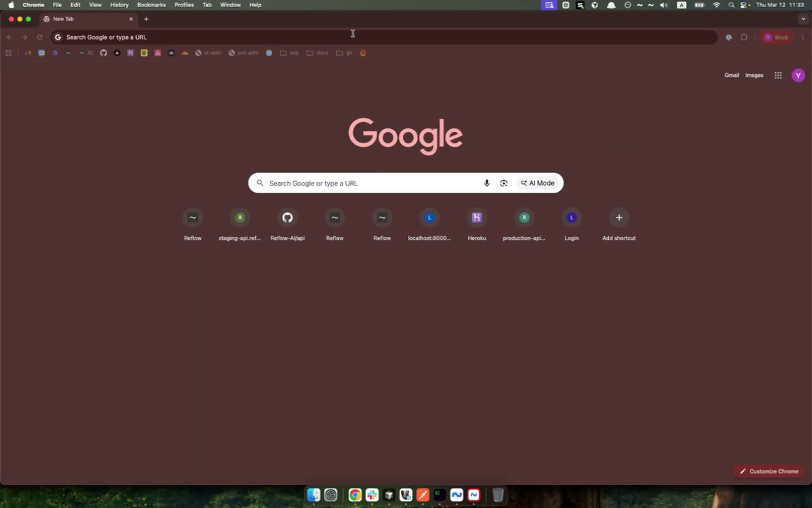Open System Settings from the dock
This screenshot has width=812, height=508.
[x=331, y=495]
